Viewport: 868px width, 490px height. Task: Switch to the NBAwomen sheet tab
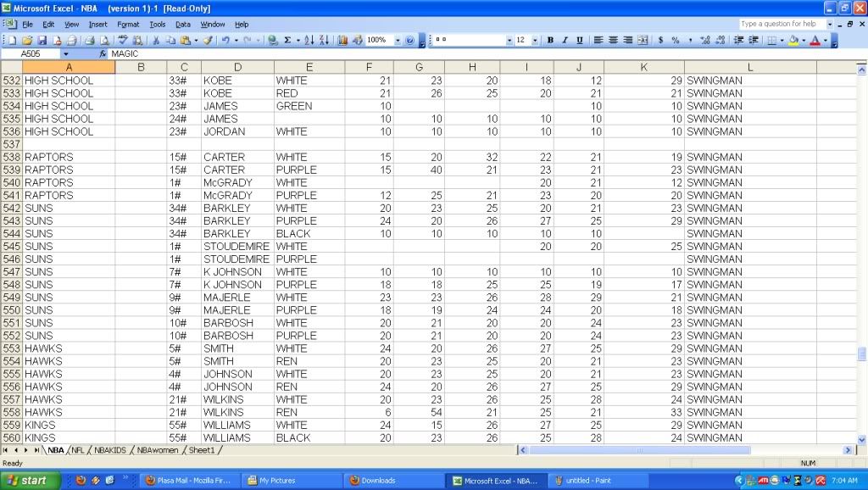tap(158, 450)
